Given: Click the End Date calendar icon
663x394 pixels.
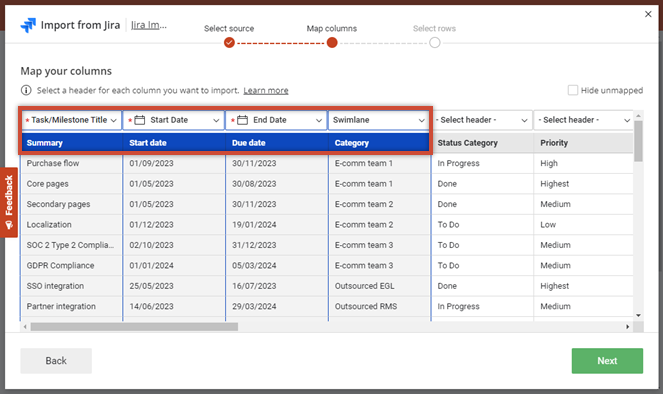Looking at the screenshot, I should (242, 120).
